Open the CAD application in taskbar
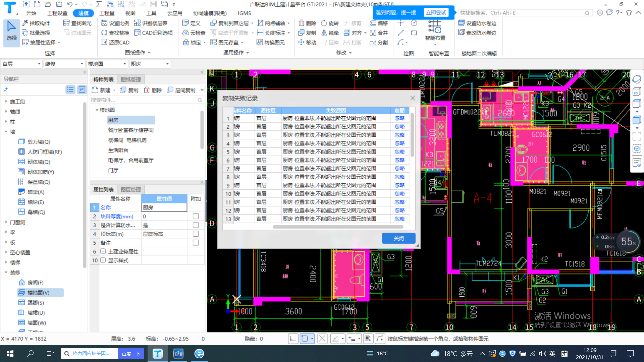This screenshot has width=644, height=362. tap(178, 354)
